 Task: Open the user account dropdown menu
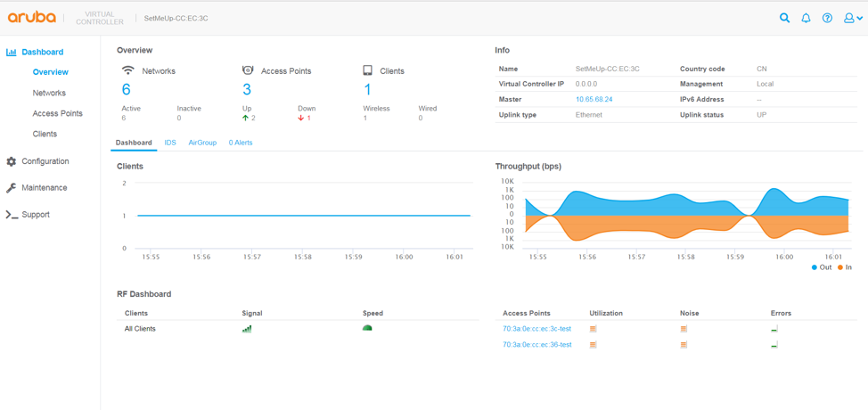[853, 18]
